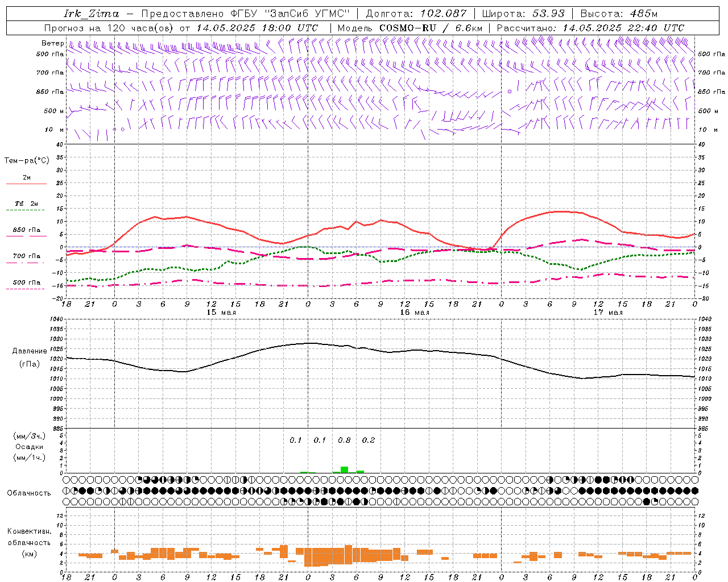
Task: Click the Модель COSMO-RU / 6.6км label
Action: 410,27
